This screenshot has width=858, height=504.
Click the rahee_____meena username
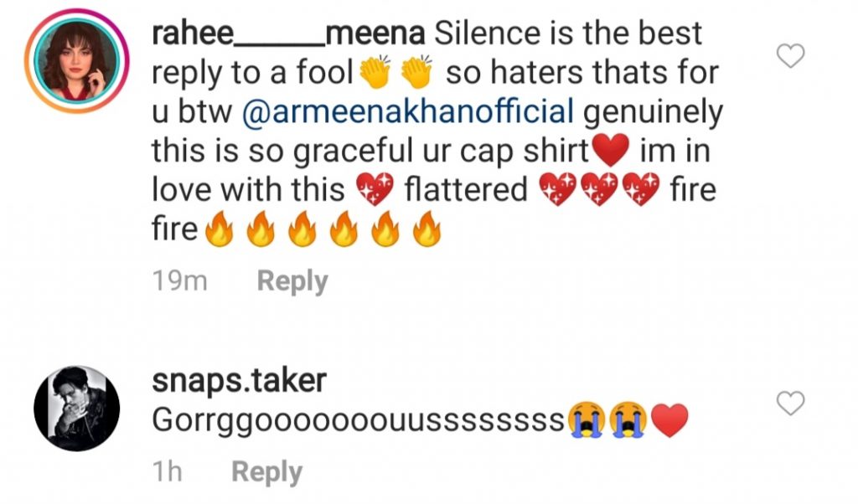point(289,34)
